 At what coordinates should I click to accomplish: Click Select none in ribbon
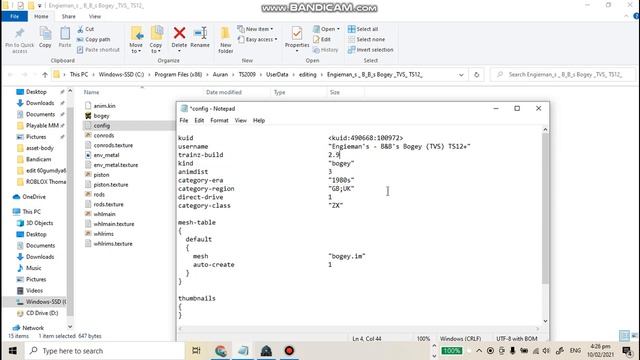[x=366, y=39]
